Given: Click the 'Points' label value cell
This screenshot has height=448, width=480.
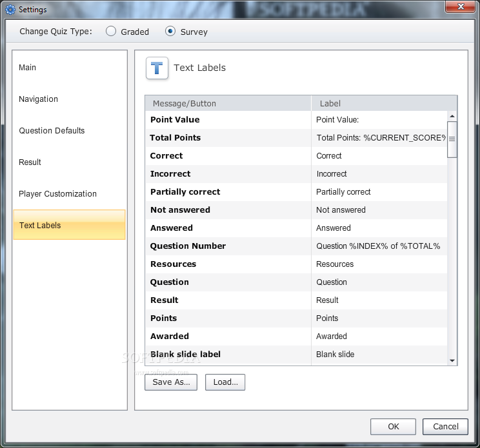Looking at the screenshot, I should [x=379, y=318].
